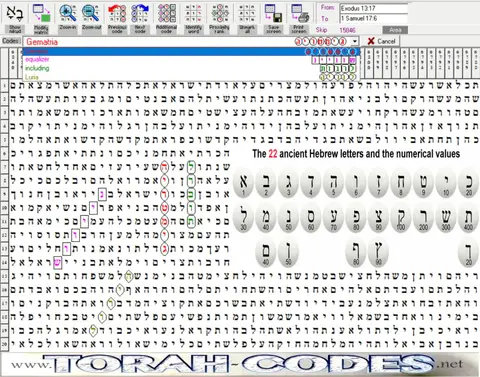Click Yod letter button valued 10
Screen dimensions: 480x377
point(446,183)
